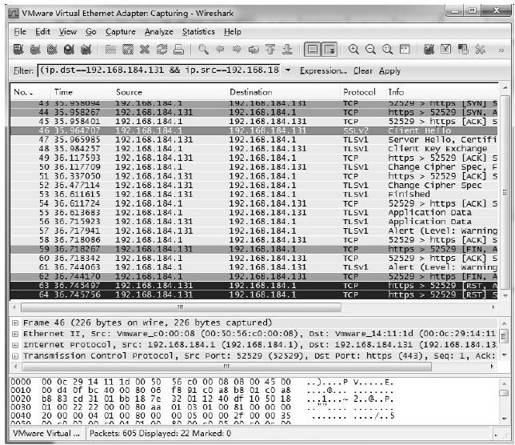Sort packets by Time column header

tap(82, 92)
